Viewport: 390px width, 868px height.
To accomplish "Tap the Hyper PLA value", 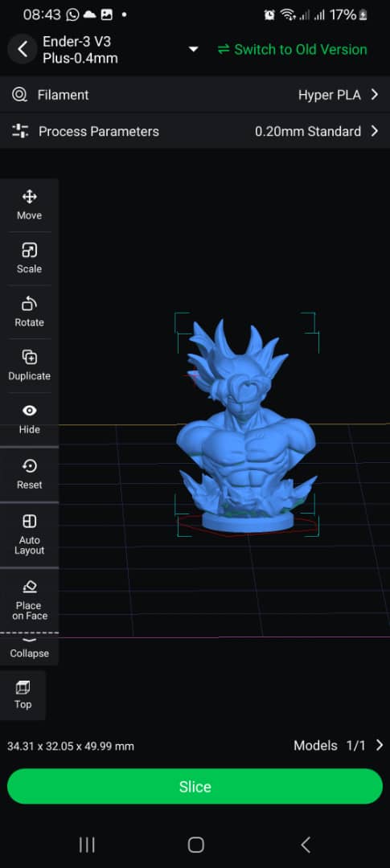I will pyautogui.click(x=329, y=95).
